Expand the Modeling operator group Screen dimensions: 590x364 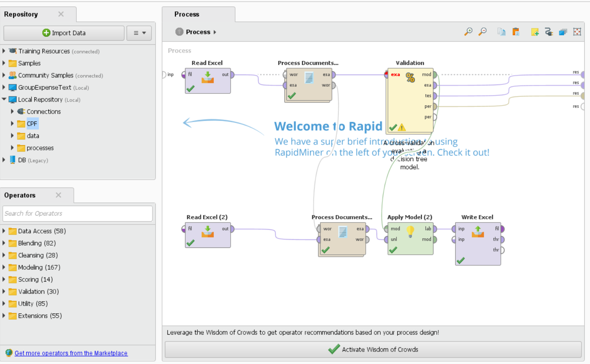pos(4,267)
